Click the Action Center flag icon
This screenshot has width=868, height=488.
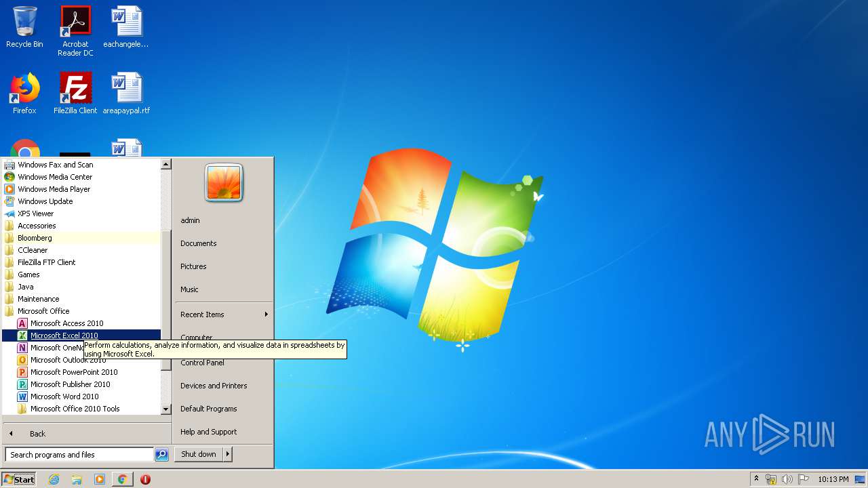coord(804,479)
